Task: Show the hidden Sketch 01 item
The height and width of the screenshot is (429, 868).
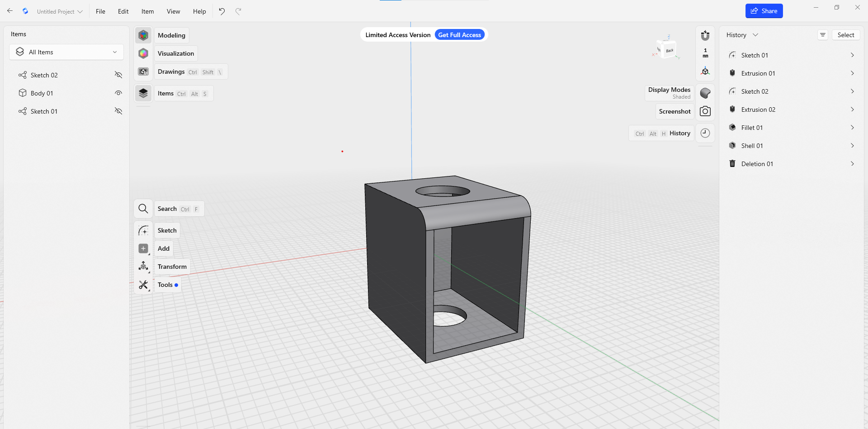Action: coord(118,111)
